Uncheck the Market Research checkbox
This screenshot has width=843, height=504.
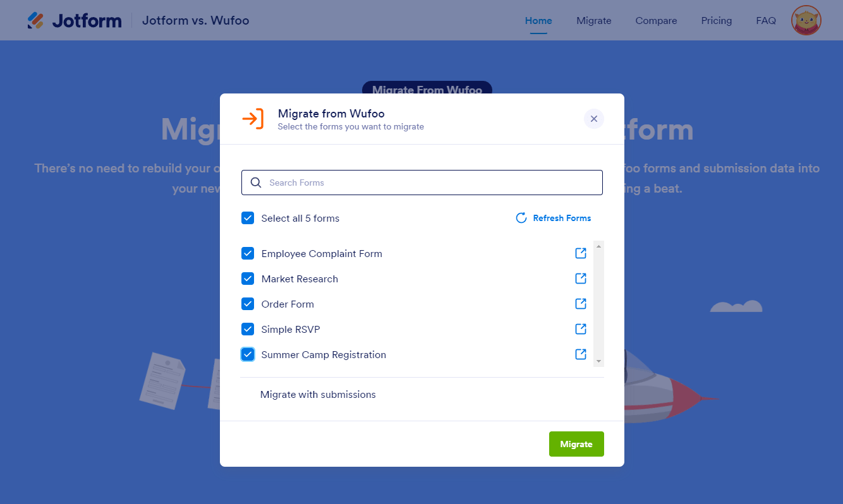[x=248, y=279]
